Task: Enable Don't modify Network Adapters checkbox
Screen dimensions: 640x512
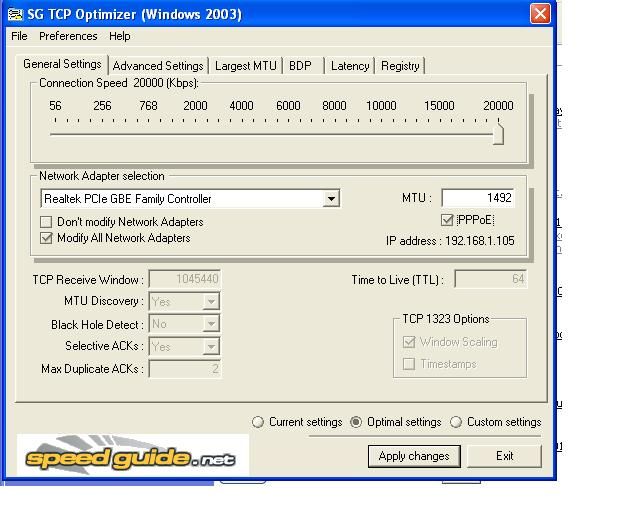Action: pyautogui.click(x=46, y=222)
